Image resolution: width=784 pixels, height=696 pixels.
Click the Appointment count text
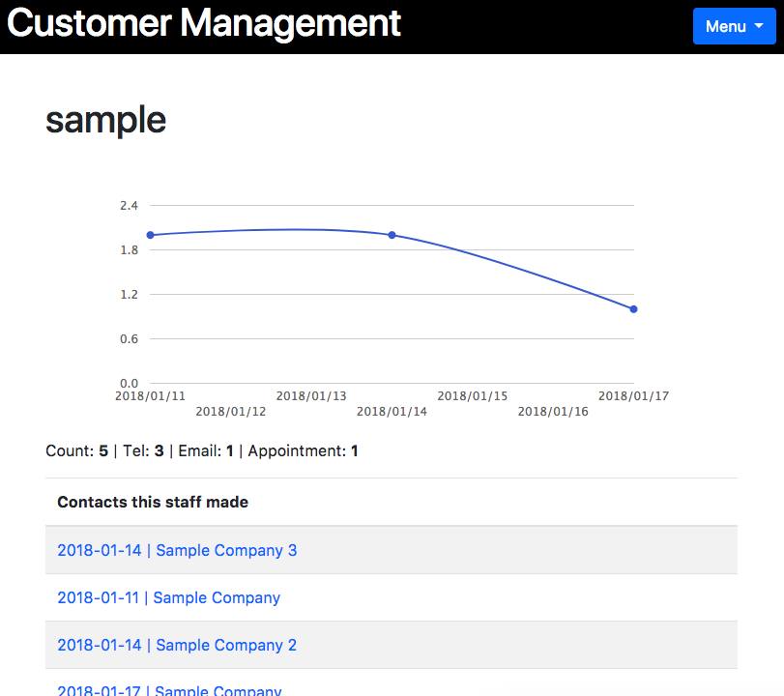[x=303, y=451]
